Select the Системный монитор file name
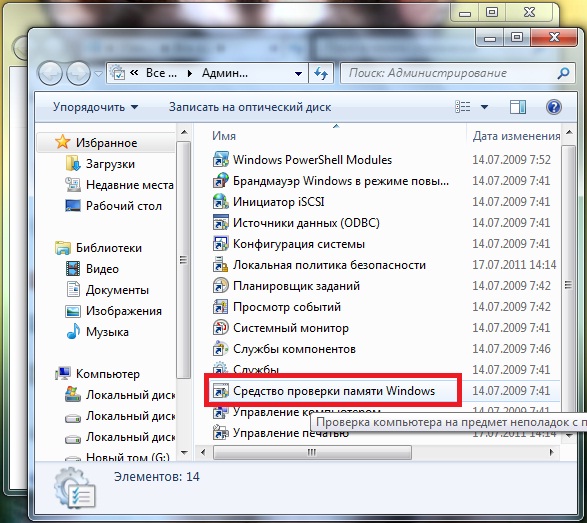This screenshot has width=587, height=523. (291, 328)
